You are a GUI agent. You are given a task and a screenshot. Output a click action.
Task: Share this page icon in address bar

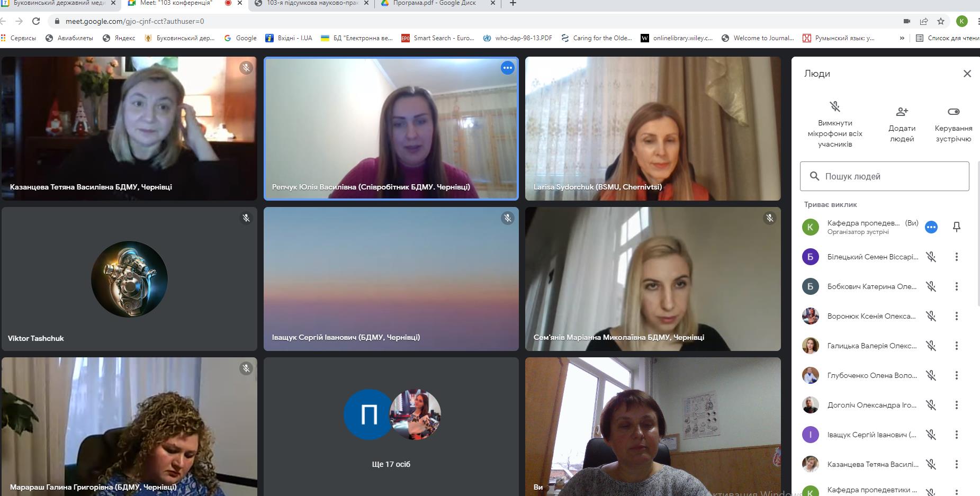click(x=924, y=21)
